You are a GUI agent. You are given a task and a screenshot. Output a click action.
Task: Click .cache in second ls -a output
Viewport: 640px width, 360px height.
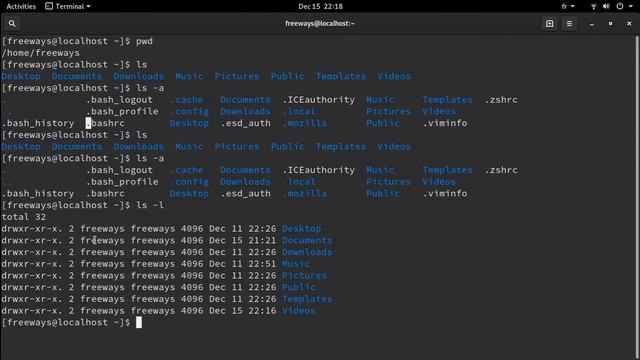[x=187, y=170]
